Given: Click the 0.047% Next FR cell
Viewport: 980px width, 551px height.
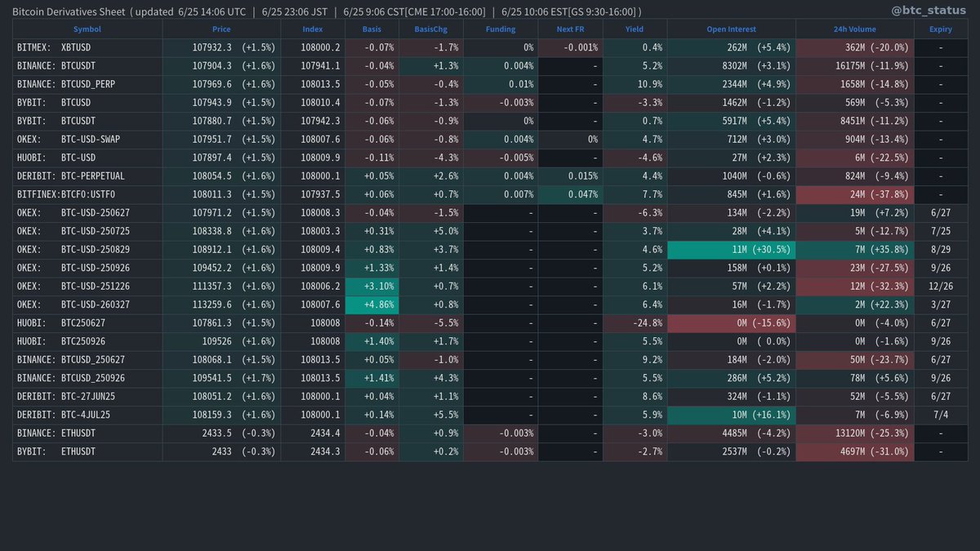Looking at the screenshot, I should [570, 195].
